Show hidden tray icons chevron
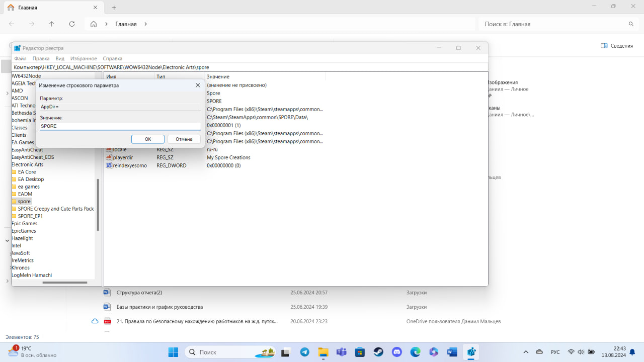The height and width of the screenshot is (362, 644). [526, 352]
